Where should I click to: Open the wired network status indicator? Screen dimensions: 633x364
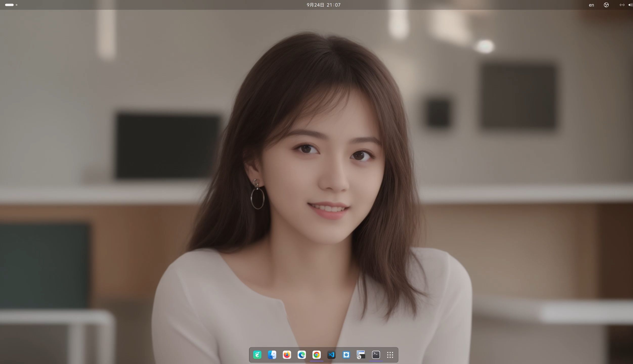click(622, 5)
